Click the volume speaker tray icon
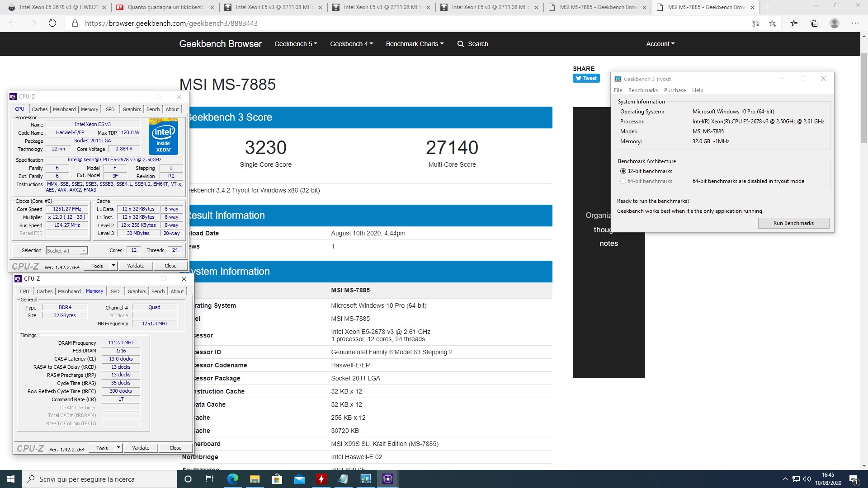 pyautogui.click(x=807, y=479)
